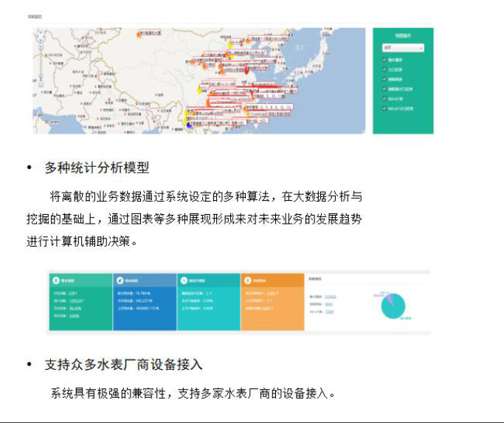Toggle the fifth checkbox in the green map panel
The image size is (504, 423).
point(384,98)
